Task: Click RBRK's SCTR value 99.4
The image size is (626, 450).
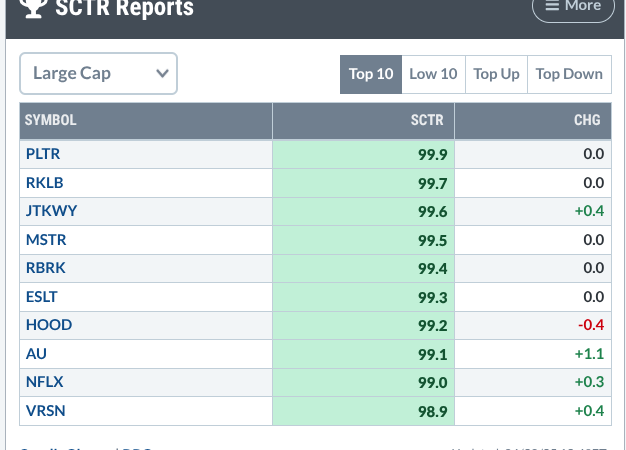Action: [x=432, y=269]
